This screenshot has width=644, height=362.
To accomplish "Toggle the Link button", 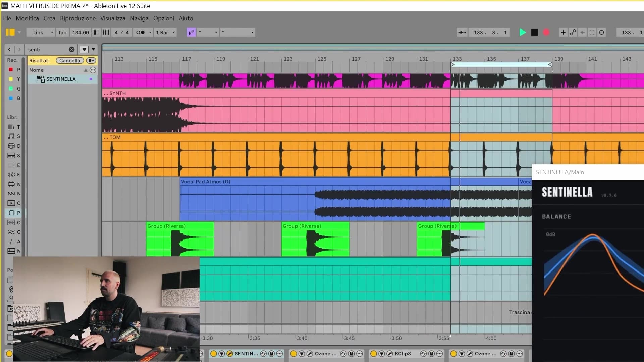I will point(38,32).
